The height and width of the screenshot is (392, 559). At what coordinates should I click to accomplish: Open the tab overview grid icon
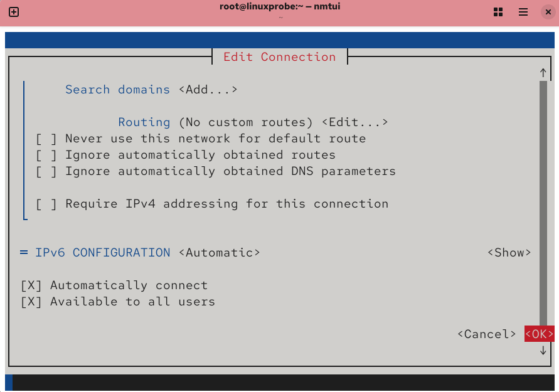(499, 12)
